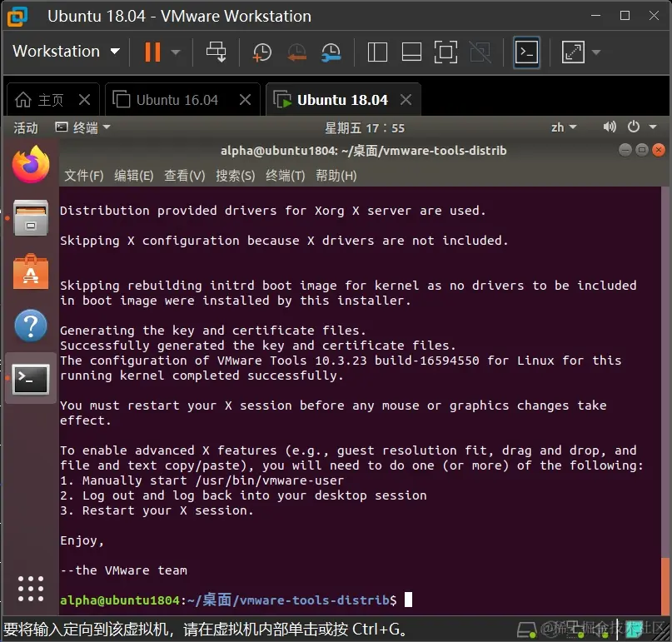Click the terminal scrollbar thumb

coord(665,585)
